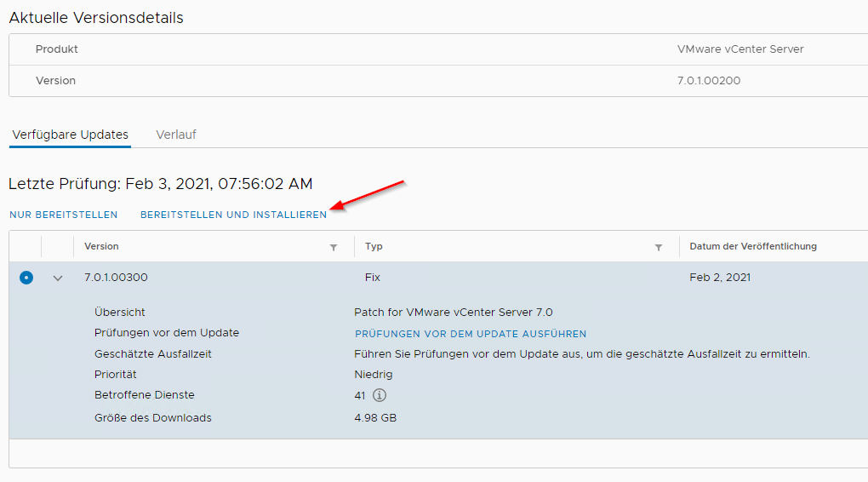The width and height of the screenshot is (868, 482).
Task: Open the Version column filter icon
Action: coord(333,247)
